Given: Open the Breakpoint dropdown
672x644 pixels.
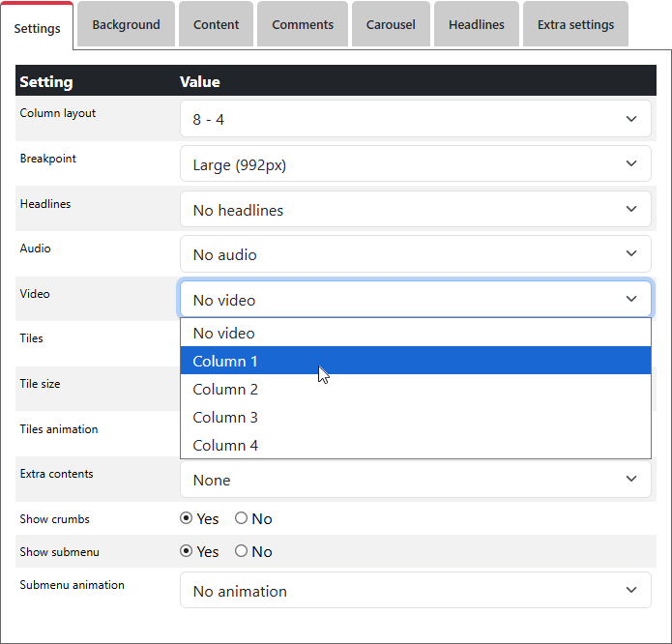Looking at the screenshot, I should tap(415, 164).
